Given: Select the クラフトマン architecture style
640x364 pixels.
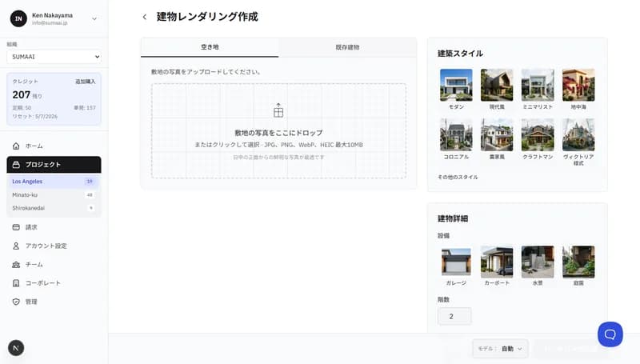Looking at the screenshot, I should tap(538, 139).
